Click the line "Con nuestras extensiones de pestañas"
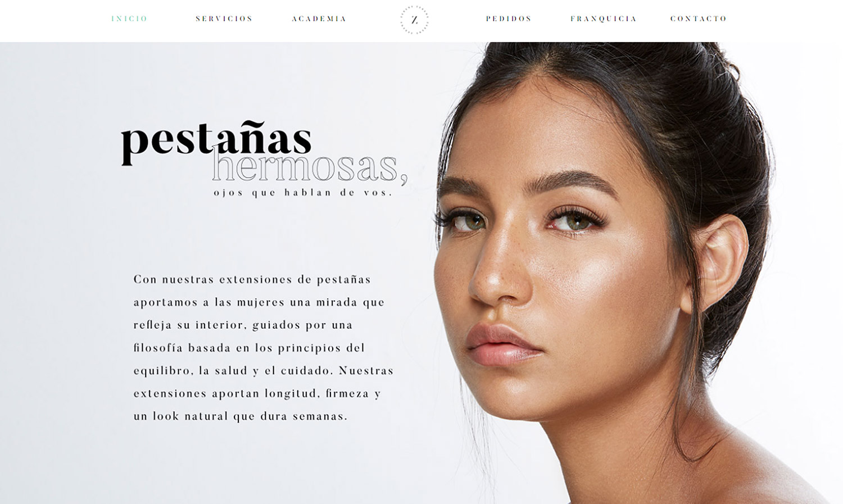The width and height of the screenshot is (843, 504). tap(252, 279)
